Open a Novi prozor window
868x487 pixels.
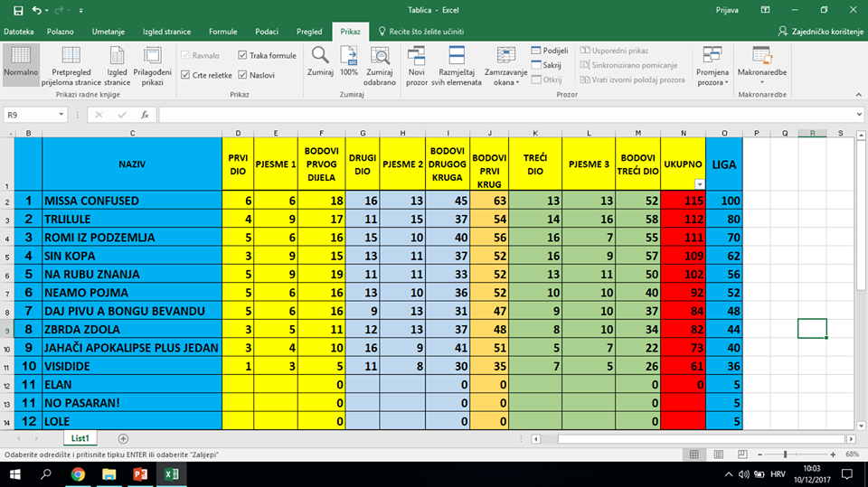[x=416, y=61]
